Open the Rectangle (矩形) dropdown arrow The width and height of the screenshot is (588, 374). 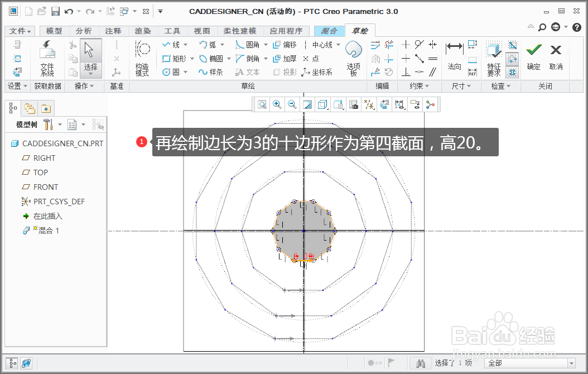click(192, 59)
